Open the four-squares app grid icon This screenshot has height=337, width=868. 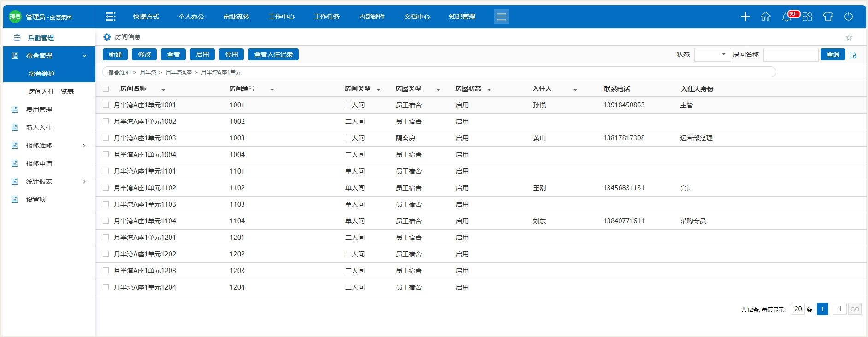pos(807,17)
